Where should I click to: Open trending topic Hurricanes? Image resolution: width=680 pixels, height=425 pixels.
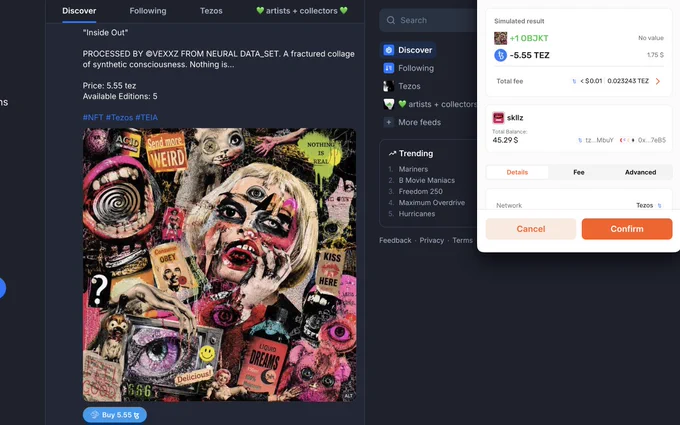[x=417, y=214]
